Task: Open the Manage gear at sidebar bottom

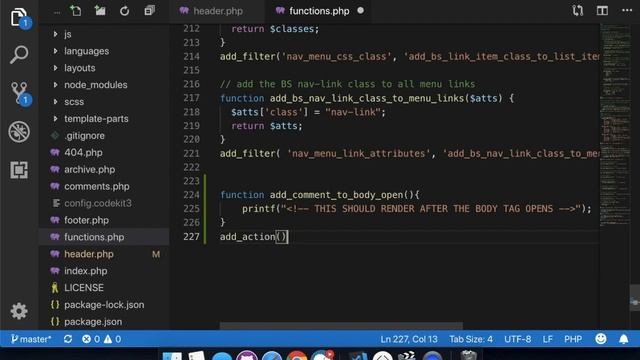Action: click(x=19, y=311)
